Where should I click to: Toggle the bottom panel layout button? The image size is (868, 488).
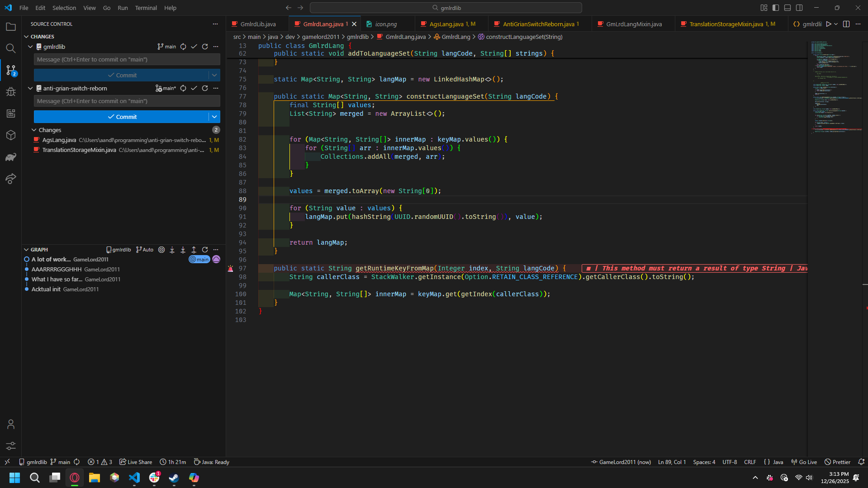point(787,8)
